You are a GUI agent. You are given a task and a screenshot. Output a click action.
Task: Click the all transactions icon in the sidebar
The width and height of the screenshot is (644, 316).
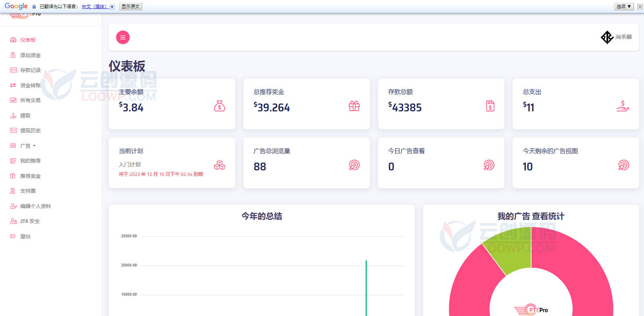pos(13,100)
